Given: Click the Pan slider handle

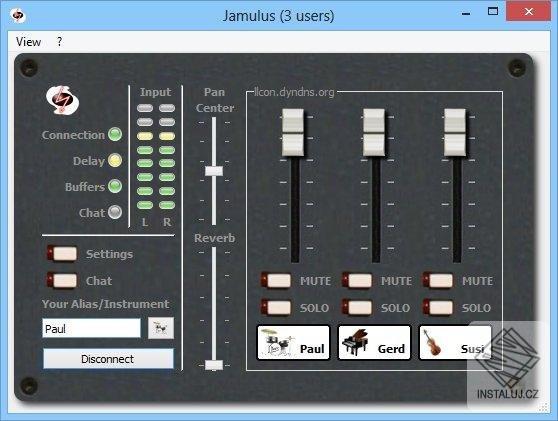Looking at the screenshot, I should coord(214,171).
